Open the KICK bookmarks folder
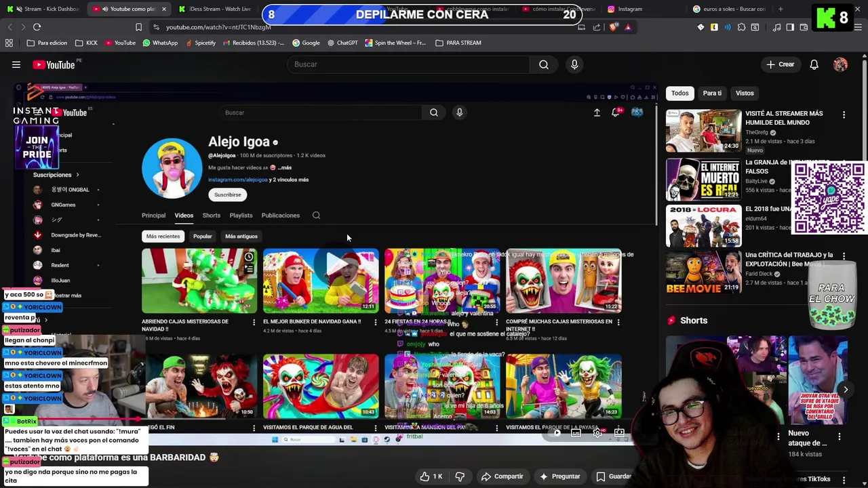This screenshot has width=868, height=488. (x=86, y=43)
